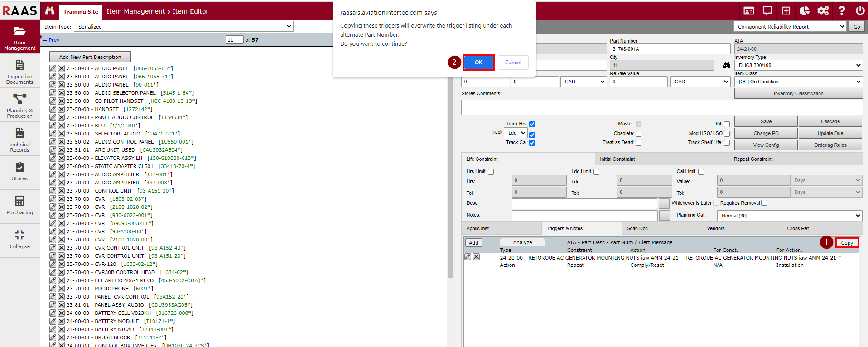Open Technical Records in sidebar
The image size is (868, 347).
19,140
